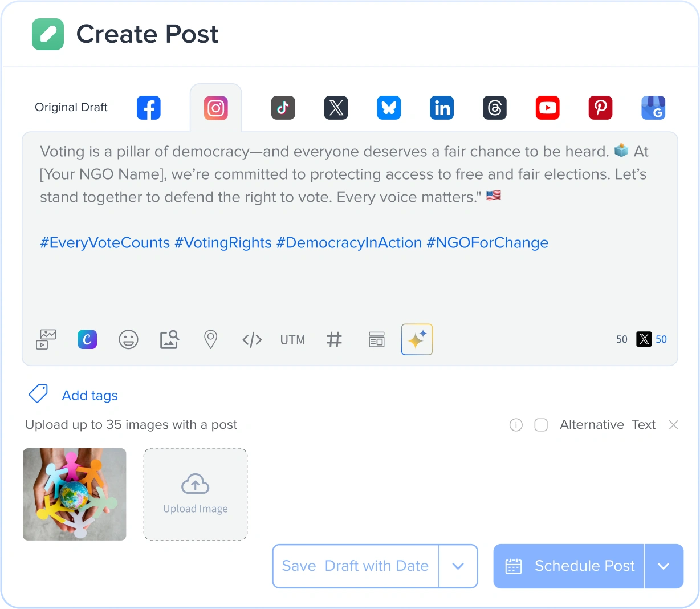Select the uploaded globe image thumbnail
Viewport: 700px width, 609px height.
(74, 494)
